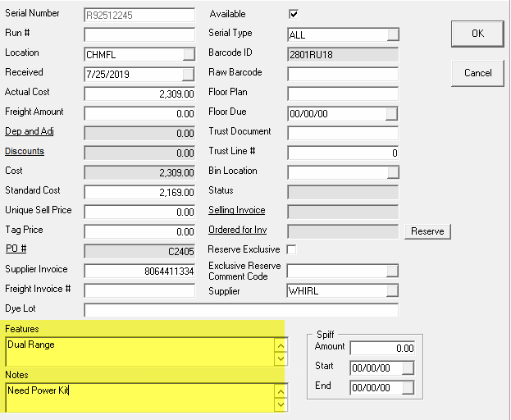Viewport: 511px width, 420px height.
Task: Open the Spiff End date picker
Action: click(x=408, y=388)
